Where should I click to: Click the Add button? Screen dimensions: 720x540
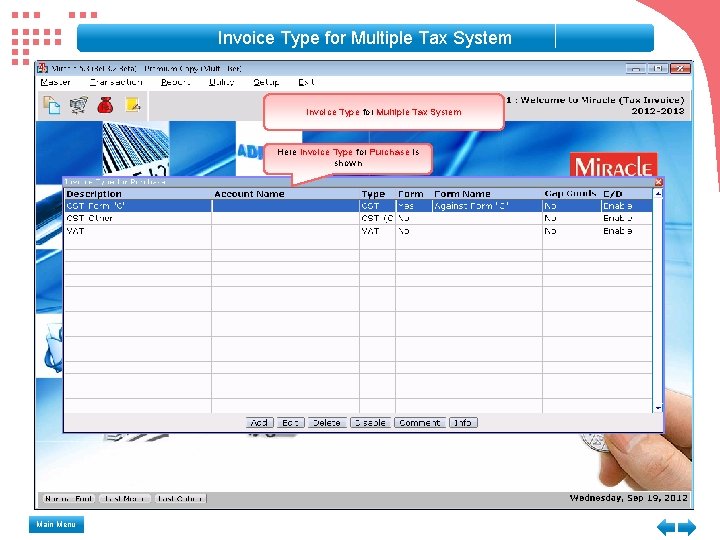pos(259,422)
